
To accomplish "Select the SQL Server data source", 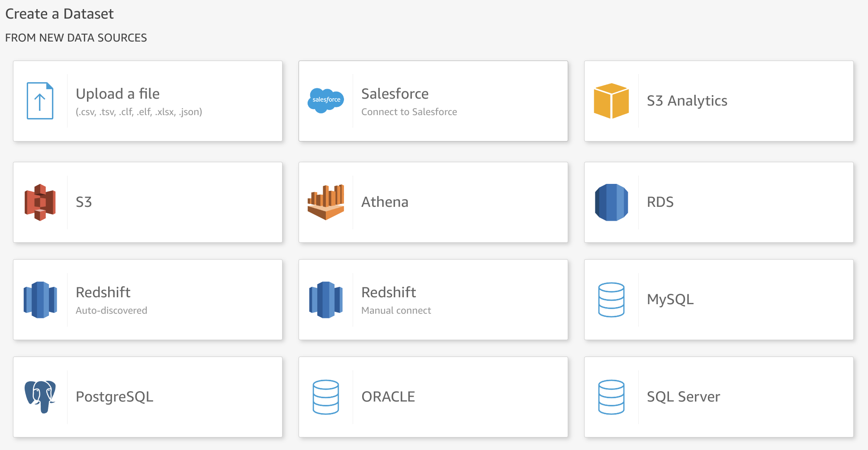I will (x=718, y=396).
